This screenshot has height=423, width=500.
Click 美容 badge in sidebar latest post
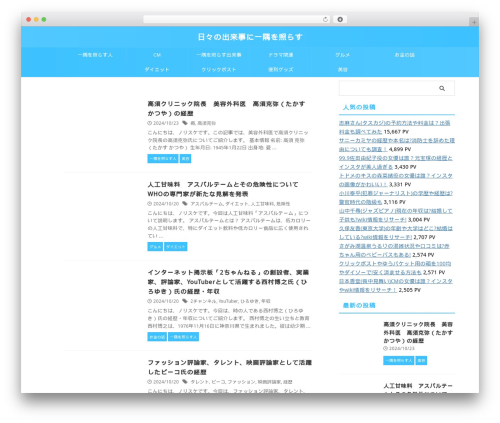click(421, 360)
